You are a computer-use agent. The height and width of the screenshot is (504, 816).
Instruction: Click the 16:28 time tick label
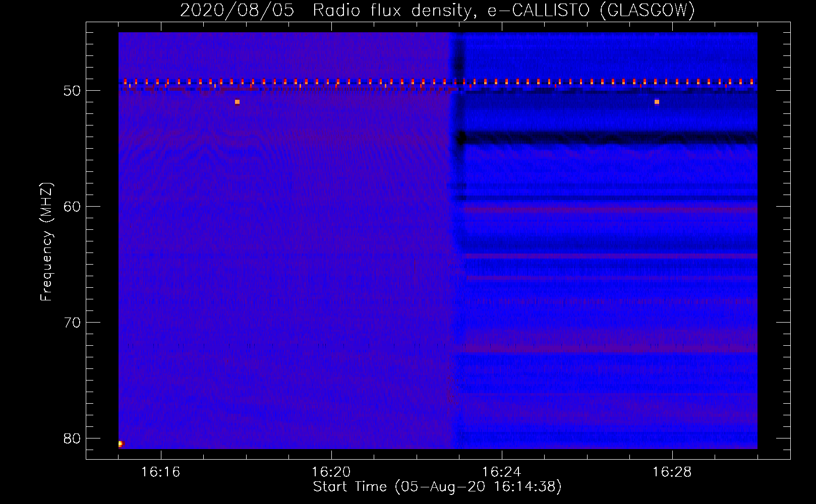click(x=672, y=472)
